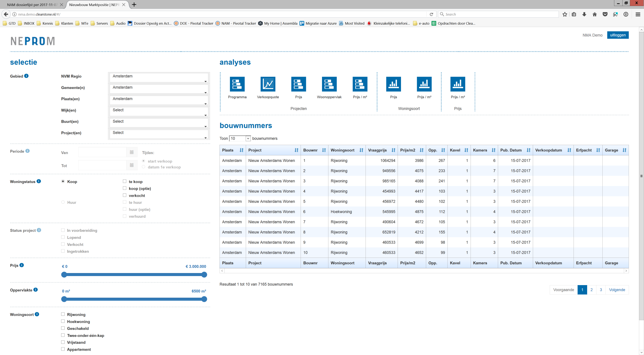The image size is (644, 355).
Task: Open the Verkoopquote chart analysis
Action: point(268,84)
